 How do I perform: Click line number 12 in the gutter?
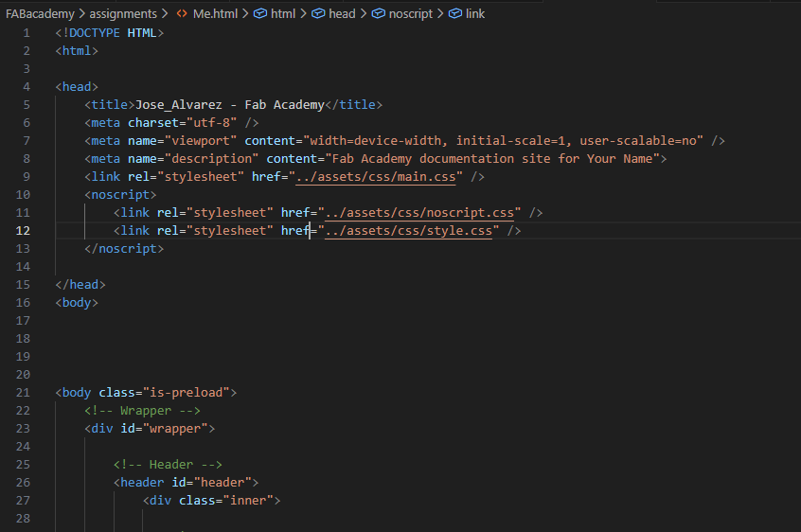(23, 231)
